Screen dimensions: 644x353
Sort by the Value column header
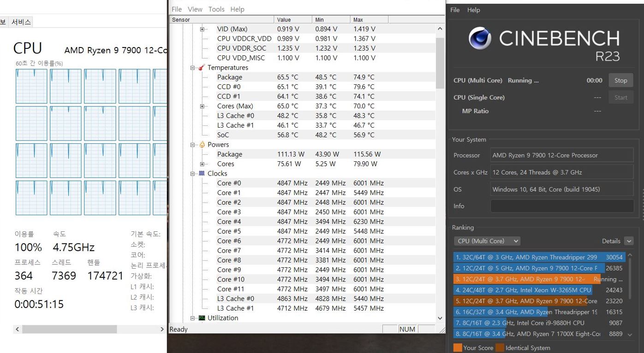click(x=293, y=20)
